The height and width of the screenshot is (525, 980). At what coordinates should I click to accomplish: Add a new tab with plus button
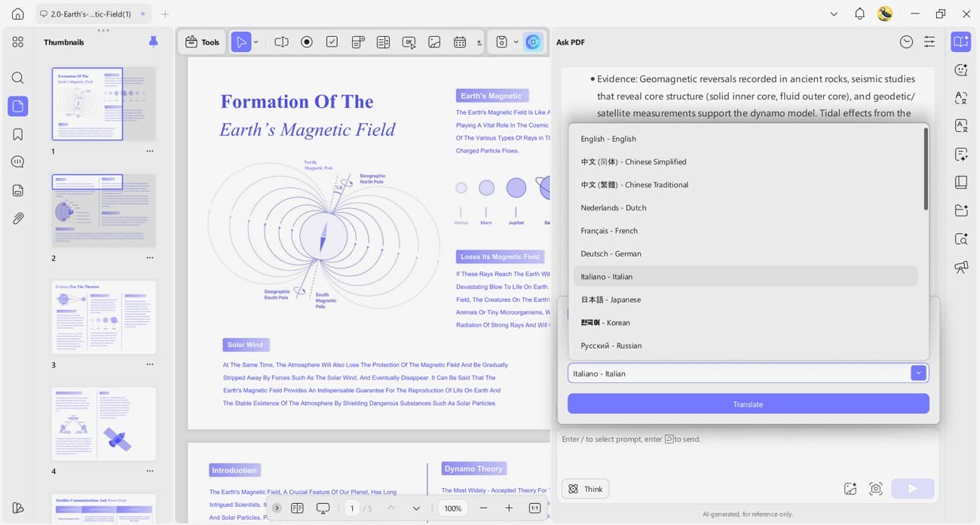coord(165,14)
